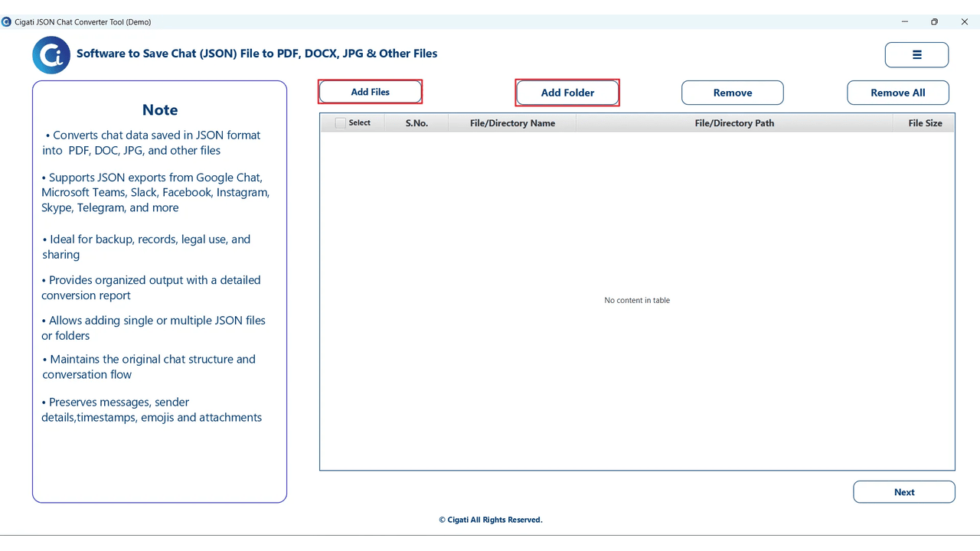Viewport: 980px width, 551px height.
Task: Click File/Directory Path column header
Action: tap(734, 123)
